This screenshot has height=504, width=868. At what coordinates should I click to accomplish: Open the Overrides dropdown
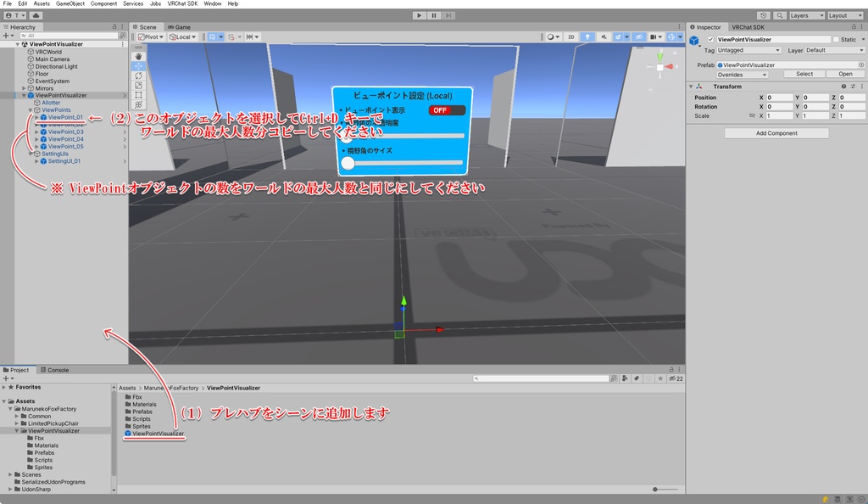[x=742, y=75]
